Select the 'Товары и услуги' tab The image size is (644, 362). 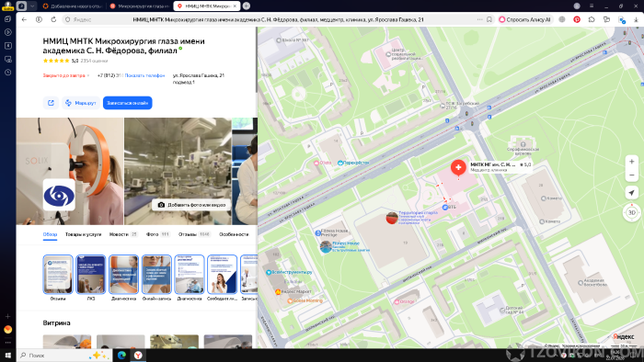(83, 234)
